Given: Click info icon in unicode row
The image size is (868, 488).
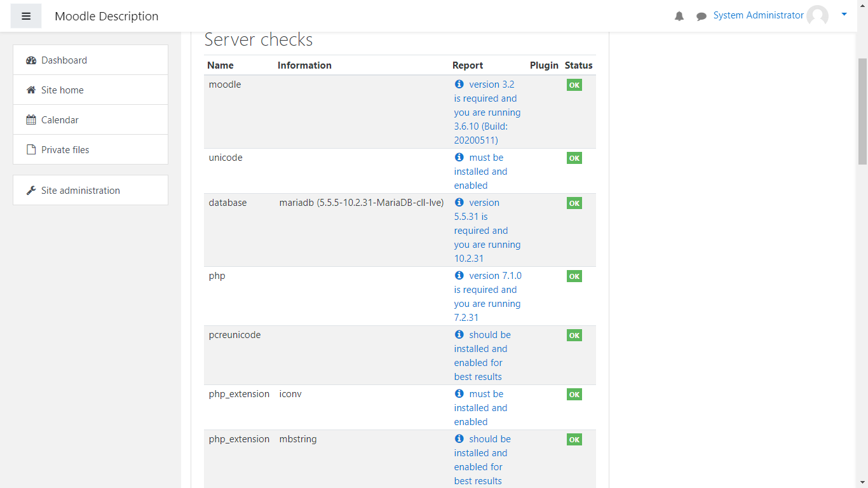Looking at the screenshot, I should [x=459, y=157].
